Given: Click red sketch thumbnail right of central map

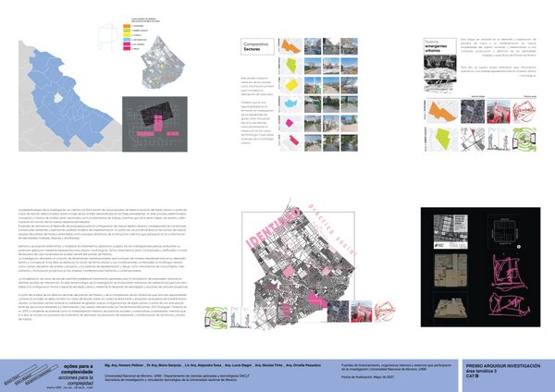Looking at the screenshot, I should [x=385, y=312].
